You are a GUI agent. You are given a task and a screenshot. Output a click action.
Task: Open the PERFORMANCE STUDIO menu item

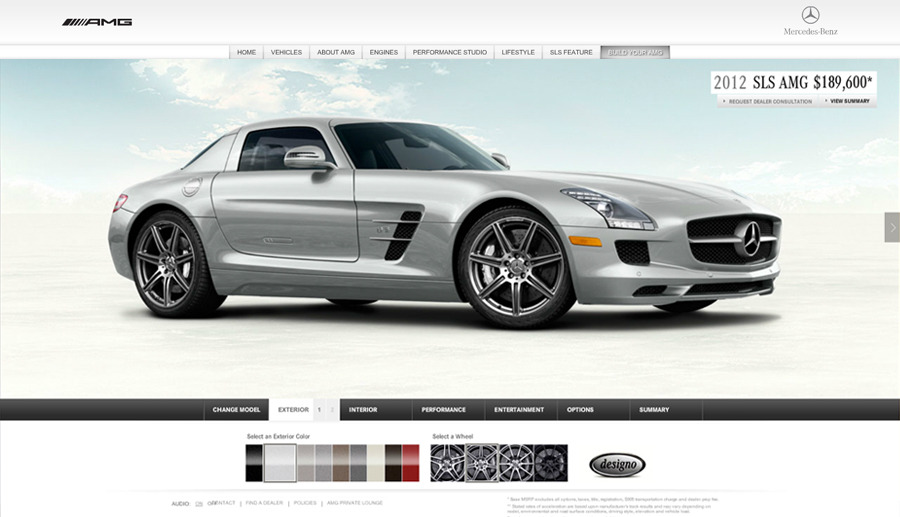[x=449, y=52]
